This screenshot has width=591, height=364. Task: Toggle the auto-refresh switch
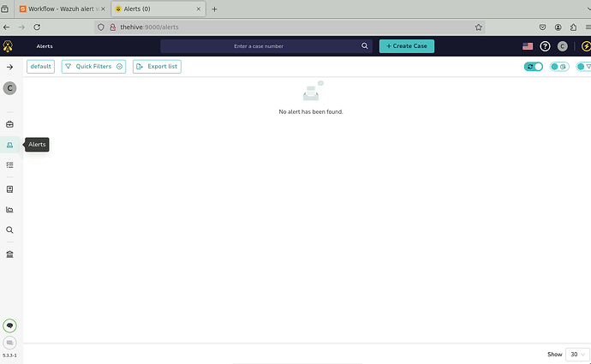click(x=534, y=67)
